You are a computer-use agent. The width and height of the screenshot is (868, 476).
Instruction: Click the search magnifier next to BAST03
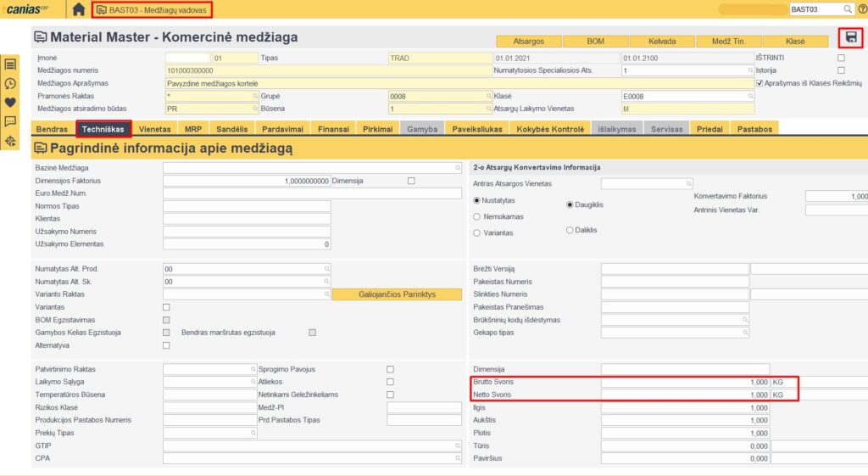[x=847, y=9]
